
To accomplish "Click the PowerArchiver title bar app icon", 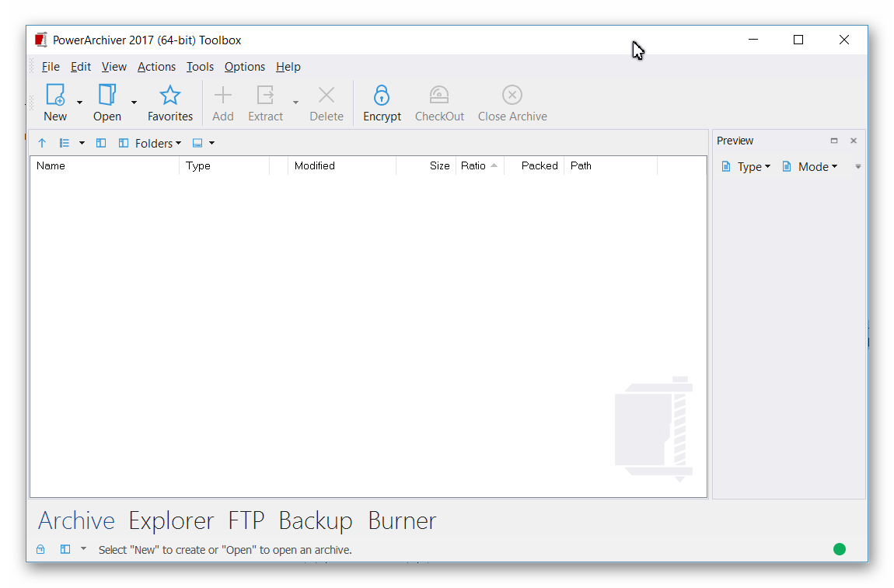I will pyautogui.click(x=40, y=40).
